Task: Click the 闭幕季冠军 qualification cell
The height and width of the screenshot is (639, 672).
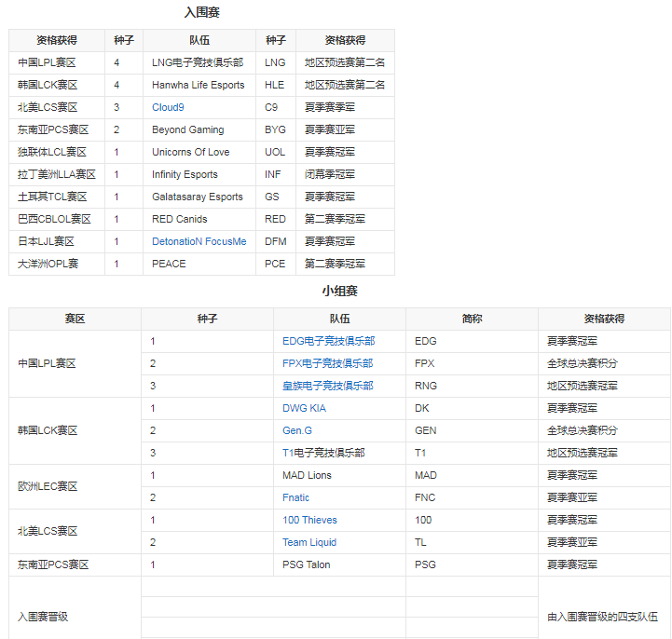Action: tap(345, 174)
